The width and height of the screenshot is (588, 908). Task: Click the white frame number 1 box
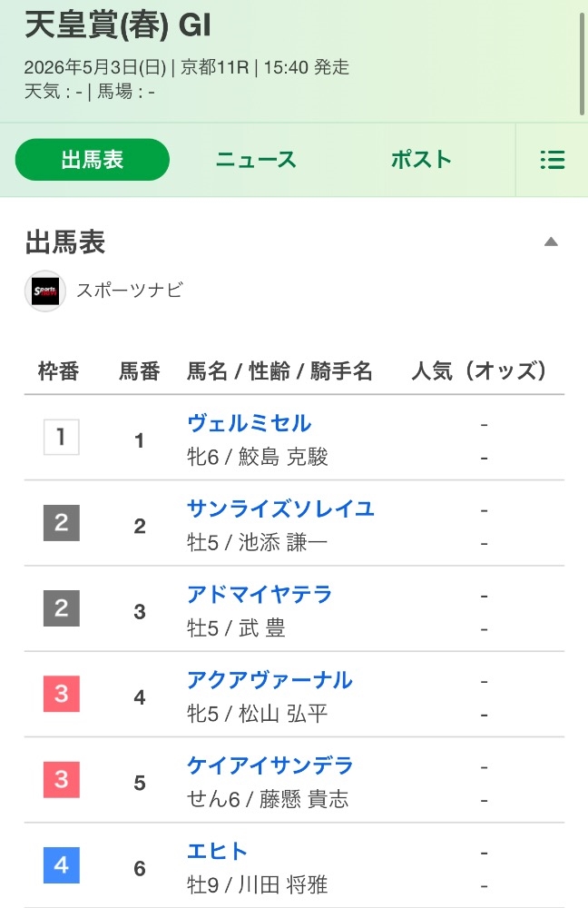click(62, 438)
